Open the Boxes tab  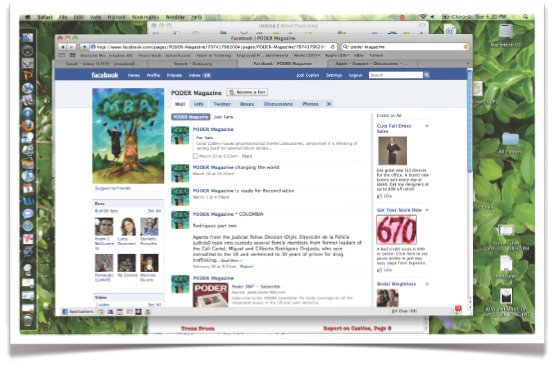click(x=247, y=104)
